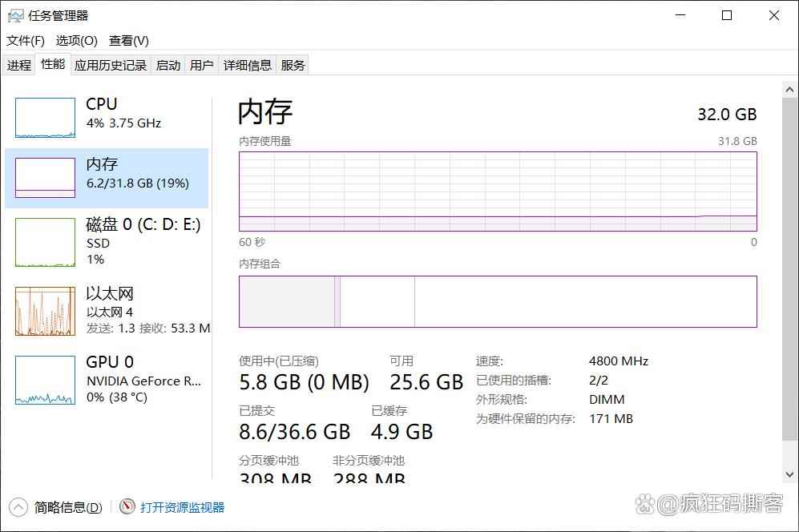Viewport: 799px width, 532px height.
Task: Open the 选项(O) menu
Action: pyautogui.click(x=76, y=40)
